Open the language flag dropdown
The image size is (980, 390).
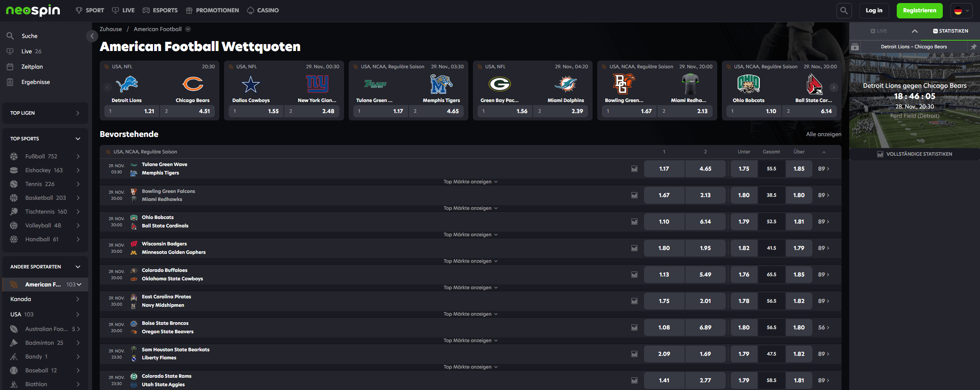(x=961, y=11)
